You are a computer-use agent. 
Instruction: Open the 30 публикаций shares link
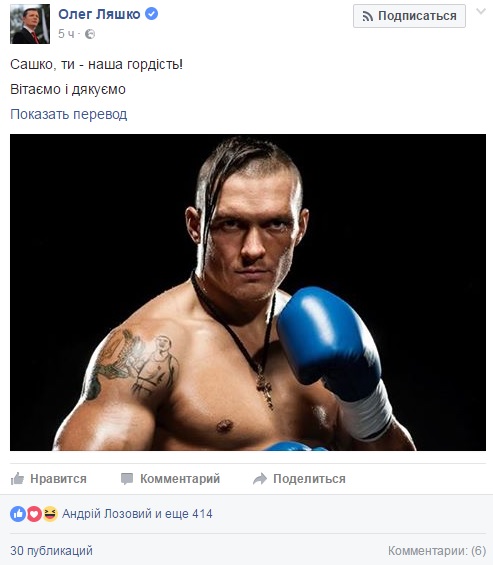point(52,551)
